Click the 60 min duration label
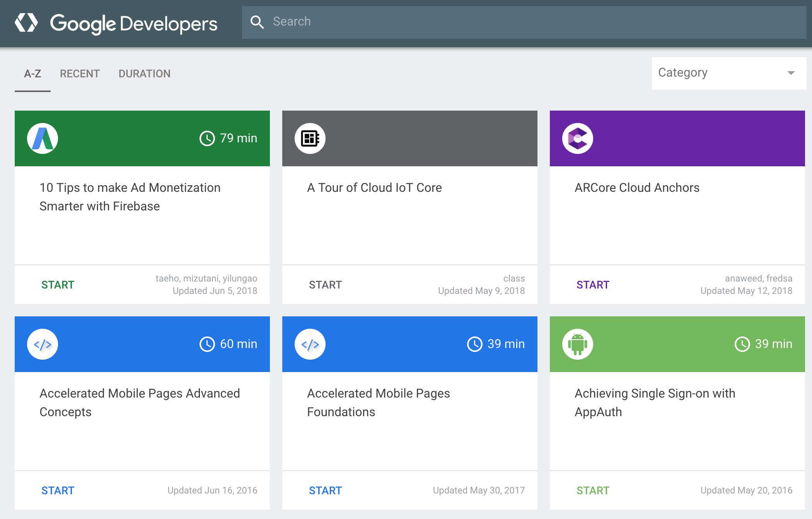This screenshot has height=519, width=812. [x=239, y=344]
